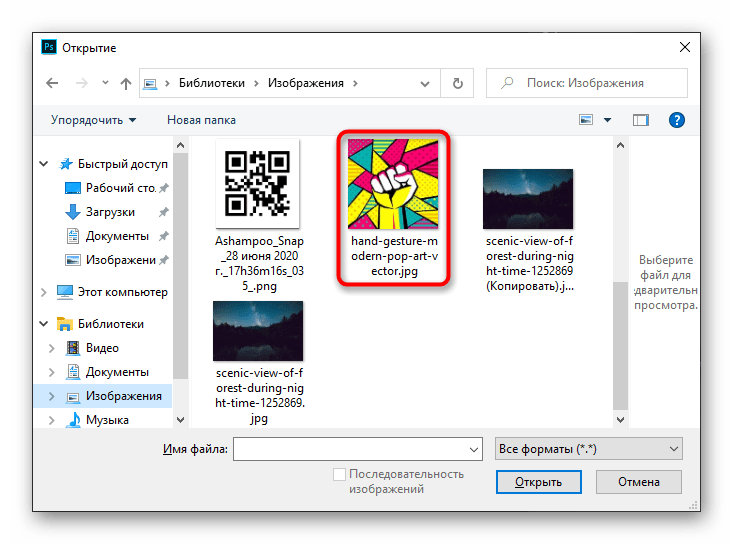The height and width of the screenshot is (544, 733).
Task: Create a folder with Новая папка
Action: click(x=201, y=120)
